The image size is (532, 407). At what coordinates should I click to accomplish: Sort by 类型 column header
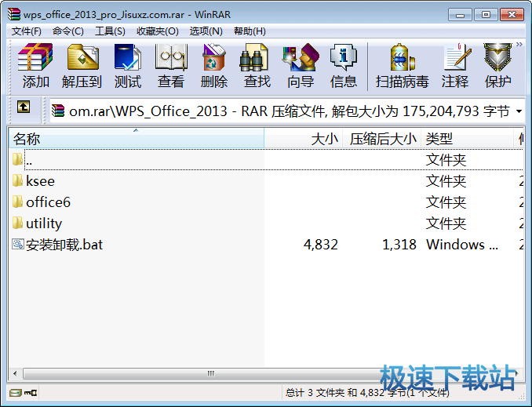tap(467, 138)
